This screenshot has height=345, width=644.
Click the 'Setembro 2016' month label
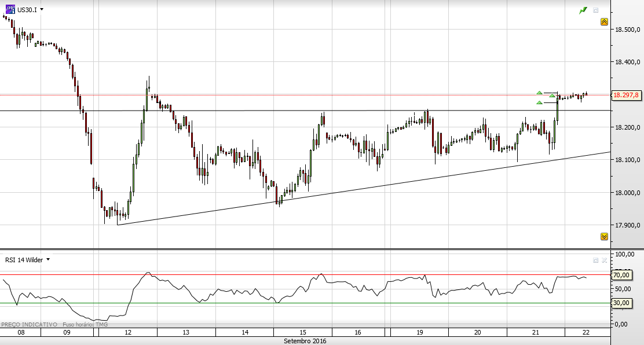305,341
